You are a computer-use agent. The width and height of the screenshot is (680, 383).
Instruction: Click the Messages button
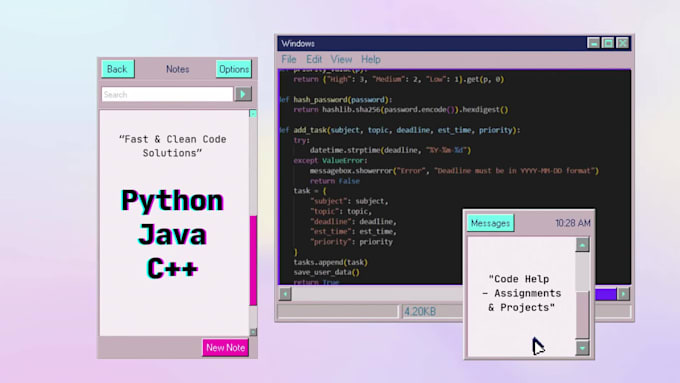(490, 223)
